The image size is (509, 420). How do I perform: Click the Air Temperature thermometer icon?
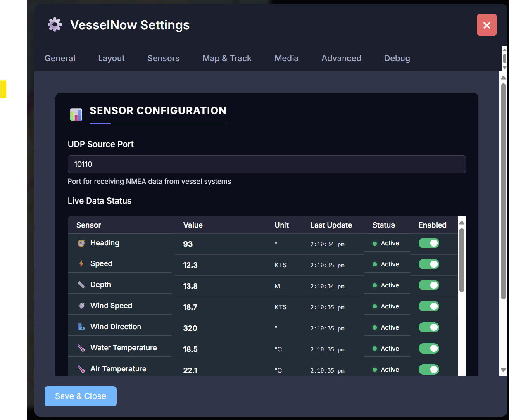pyautogui.click(x=81, y=368)
